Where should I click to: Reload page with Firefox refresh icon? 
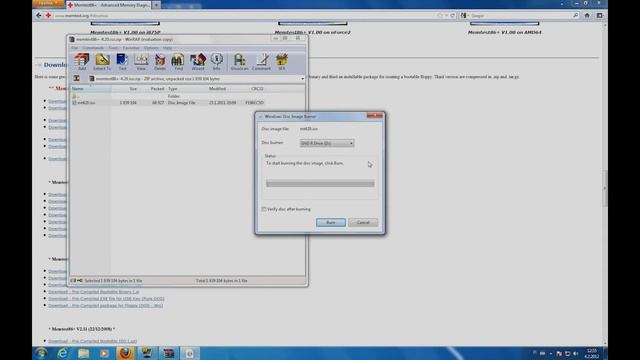click(x=452, y=16)
